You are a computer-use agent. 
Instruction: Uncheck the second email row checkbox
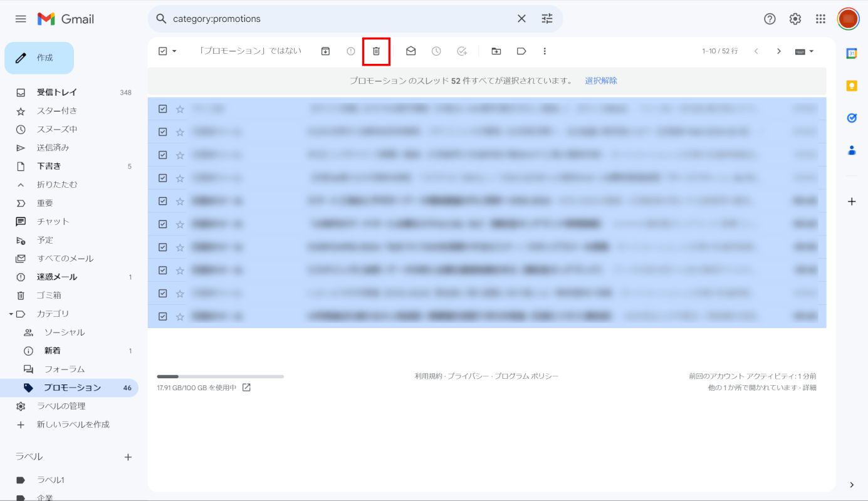tap(163, 132)
